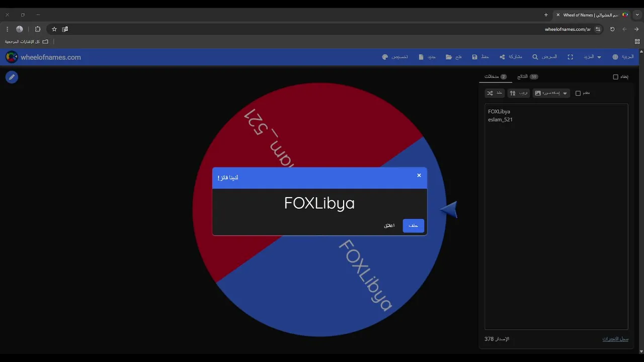Switch to the Results (النتائج) tab
The image size is (644, 362).
[527, 76]
